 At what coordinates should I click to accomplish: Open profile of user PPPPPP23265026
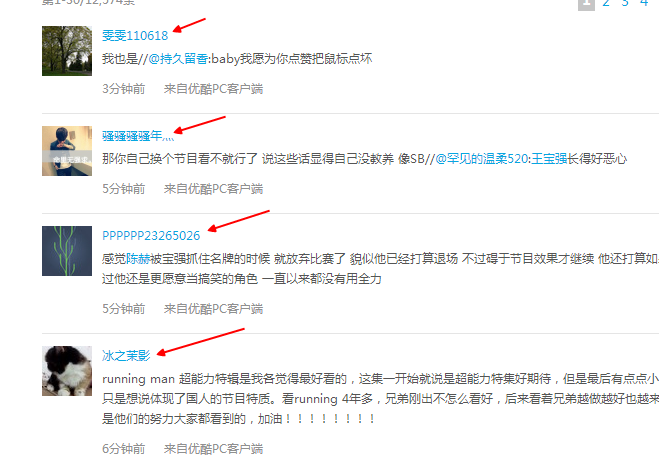coord(151,236)
